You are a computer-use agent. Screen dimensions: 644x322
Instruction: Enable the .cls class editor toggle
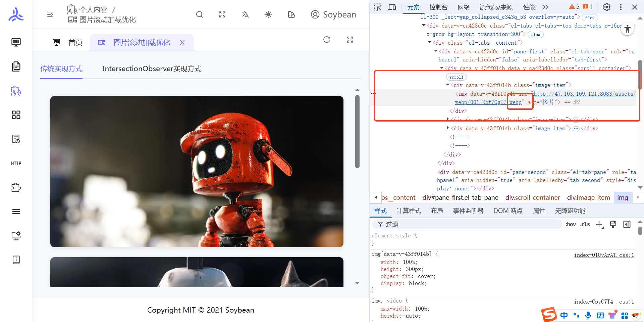pos(585,224)
